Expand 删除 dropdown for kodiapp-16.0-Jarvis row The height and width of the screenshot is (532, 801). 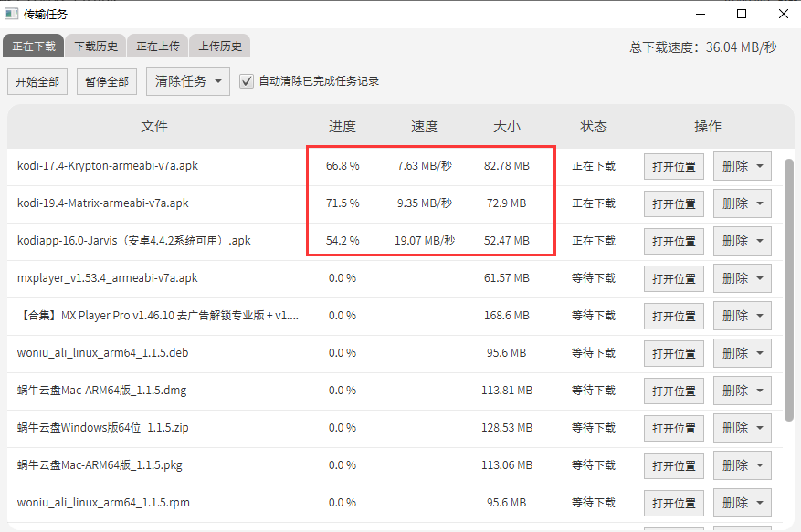pos(743,241)
